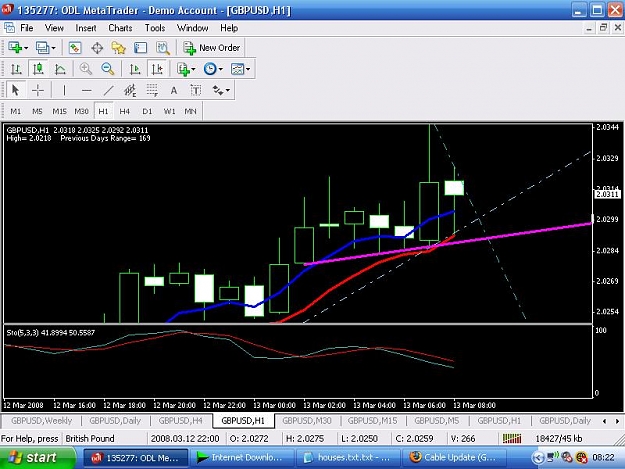This screenshot has height=469, width=625.
Task: Expand the Profiles dropdown arrow
Action: tap(53, 48)
